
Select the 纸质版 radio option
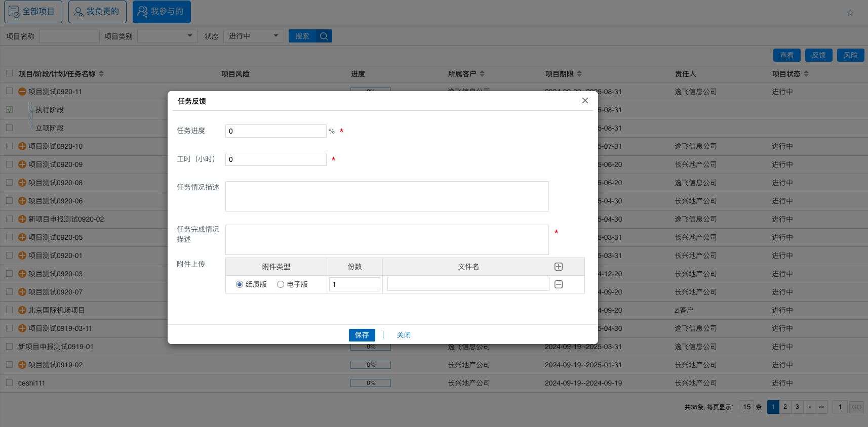tap(240, 284)
